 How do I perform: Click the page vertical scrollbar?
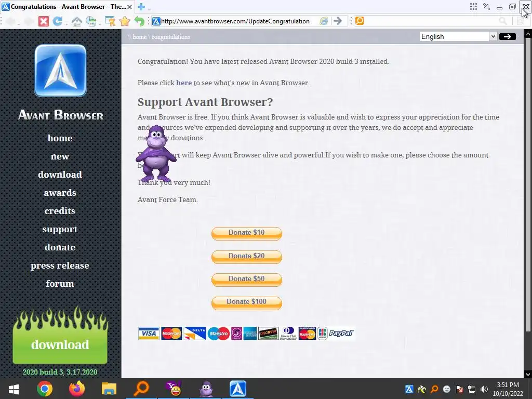[528, 185]
